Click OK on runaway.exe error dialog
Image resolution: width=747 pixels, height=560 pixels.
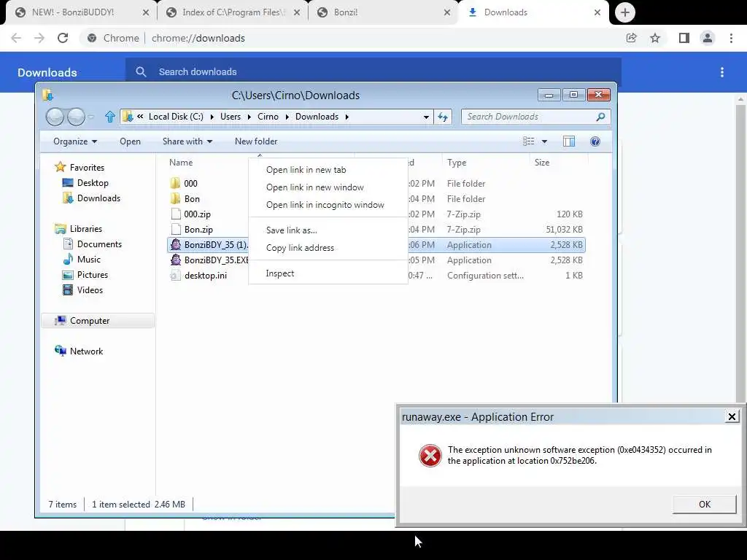[x=705, y=505]
